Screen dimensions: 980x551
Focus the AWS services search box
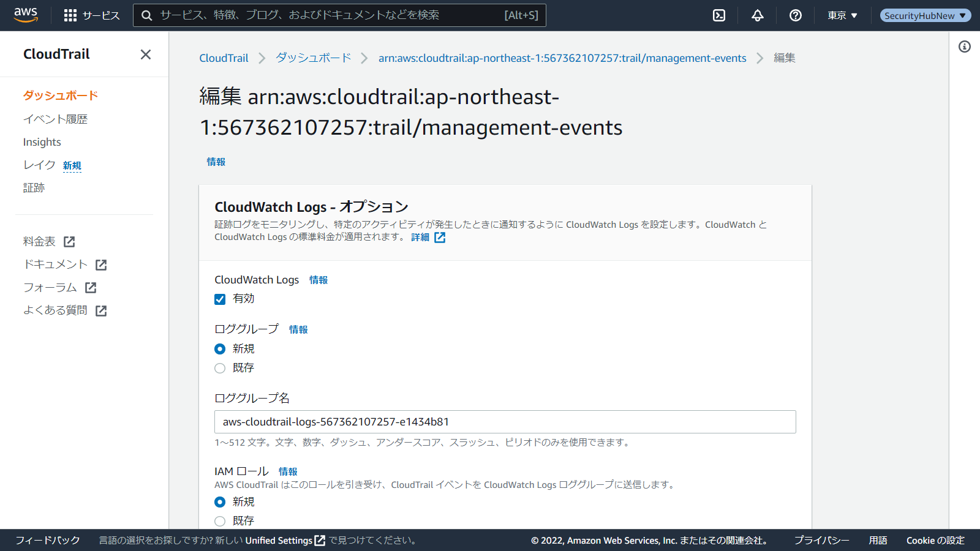[x=331, y=15]
